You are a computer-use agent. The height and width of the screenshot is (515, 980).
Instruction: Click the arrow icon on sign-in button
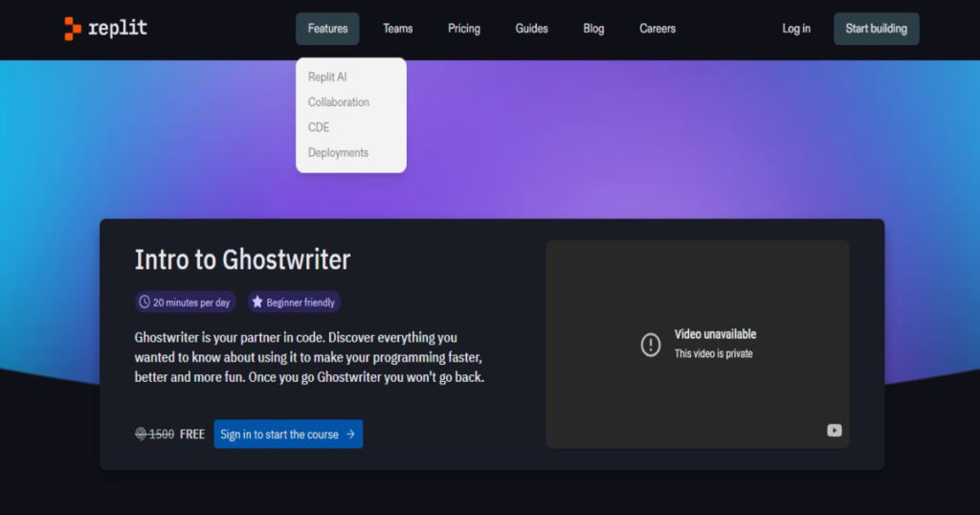click(350, 435)
